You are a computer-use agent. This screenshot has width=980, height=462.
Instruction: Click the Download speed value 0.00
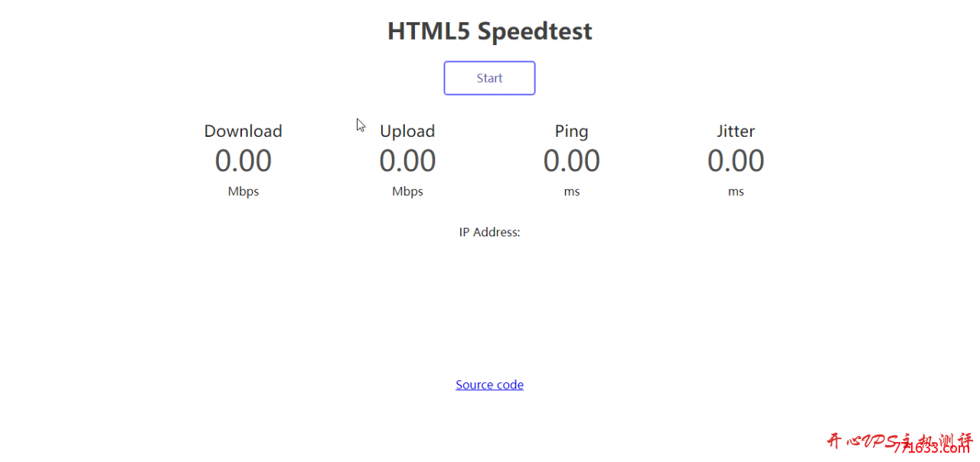[243, 161]
